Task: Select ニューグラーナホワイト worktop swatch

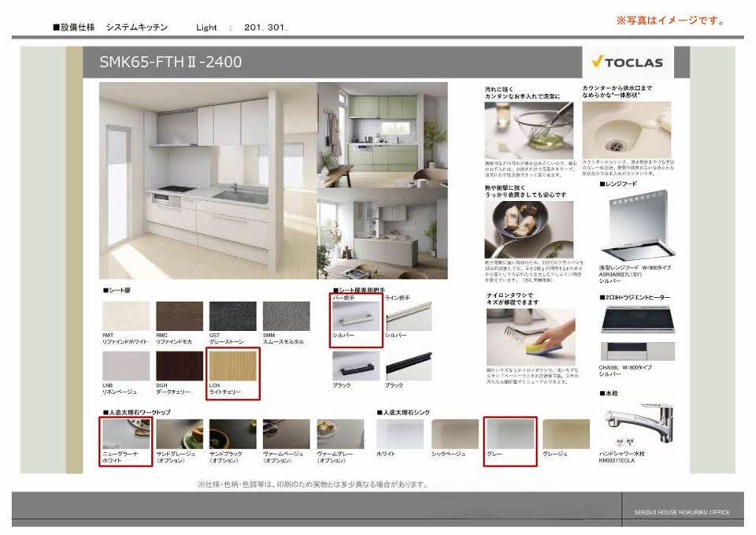Action: (126, 434)
